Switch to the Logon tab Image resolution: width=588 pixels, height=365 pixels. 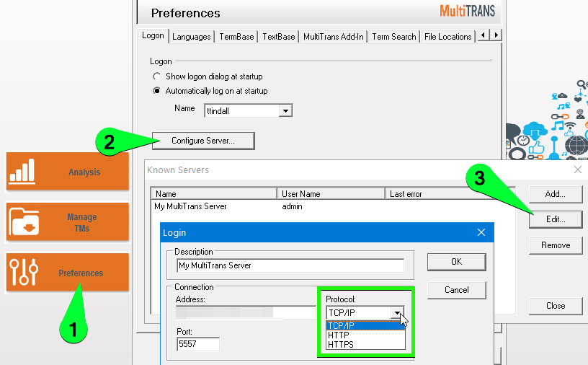(x=153, y=35)
